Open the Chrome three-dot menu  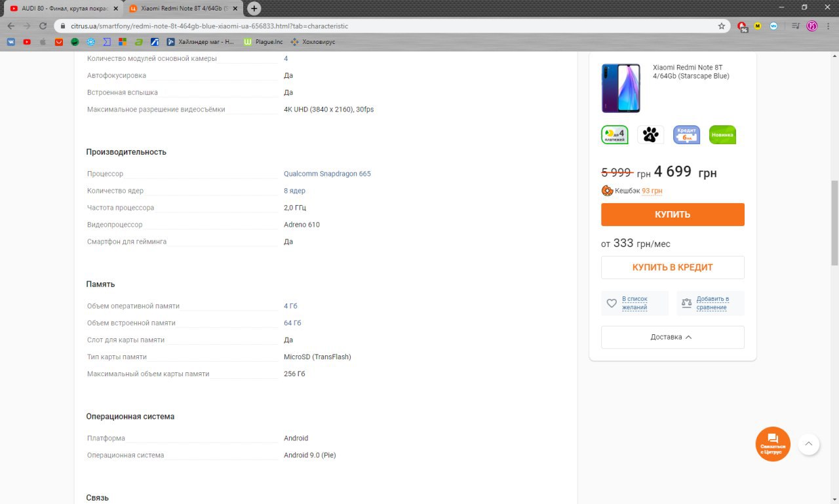(829, 26)
